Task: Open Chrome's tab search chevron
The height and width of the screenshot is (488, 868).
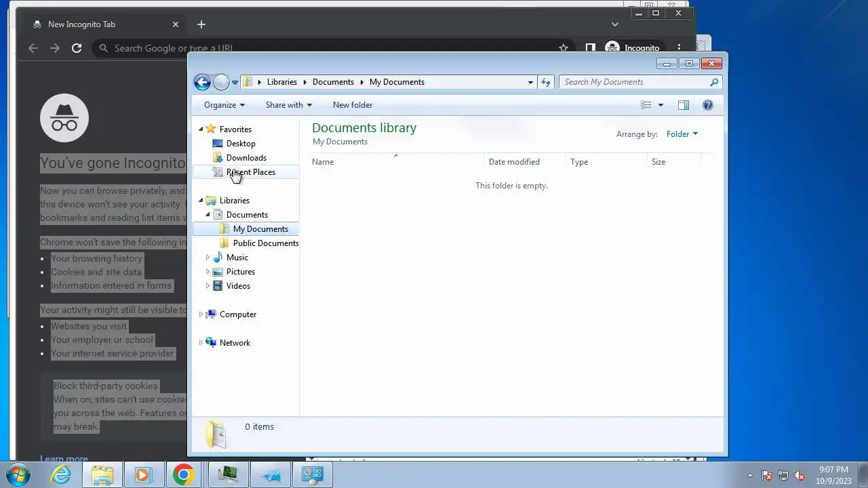Action: [x=615, y=24]
